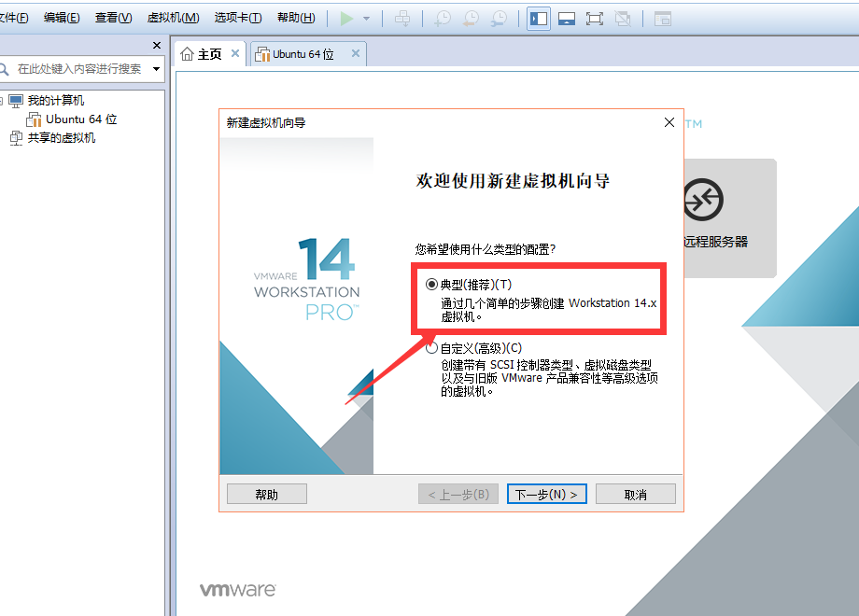Enter full screen mode via the toolbar icon

pos(595,18)
